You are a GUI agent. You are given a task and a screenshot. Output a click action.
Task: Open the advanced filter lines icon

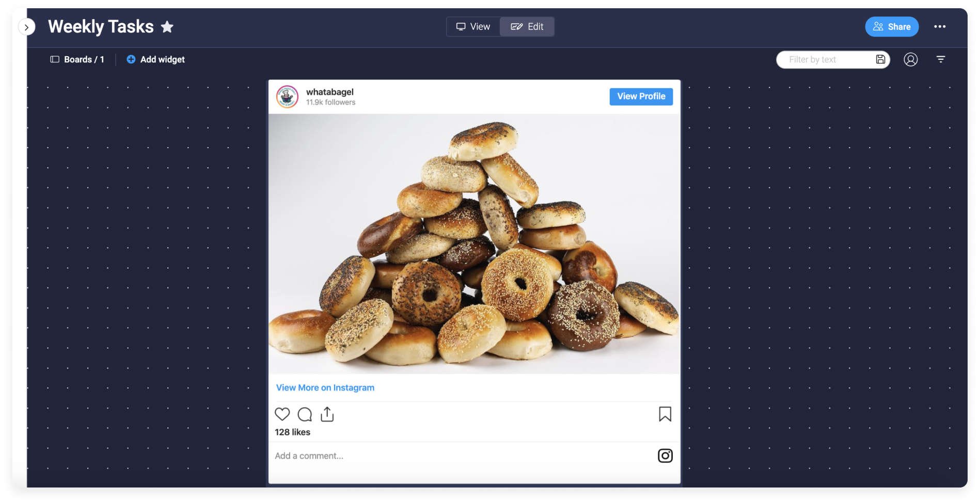pos(941,59)
